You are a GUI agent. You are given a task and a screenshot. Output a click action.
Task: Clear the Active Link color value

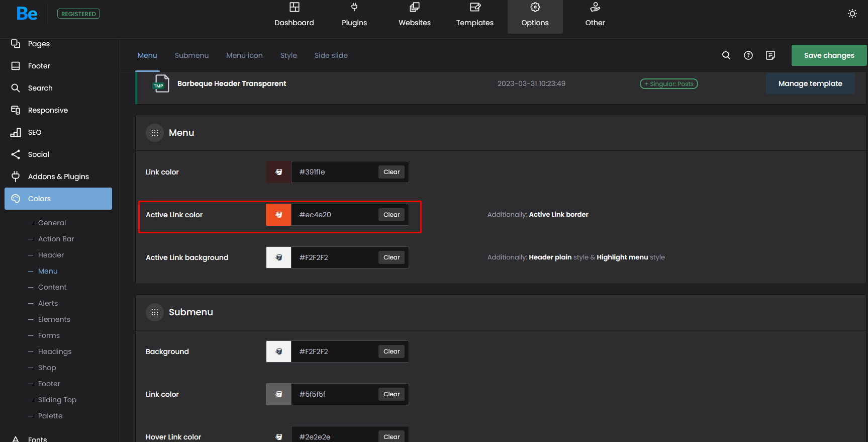pos(392,215)
